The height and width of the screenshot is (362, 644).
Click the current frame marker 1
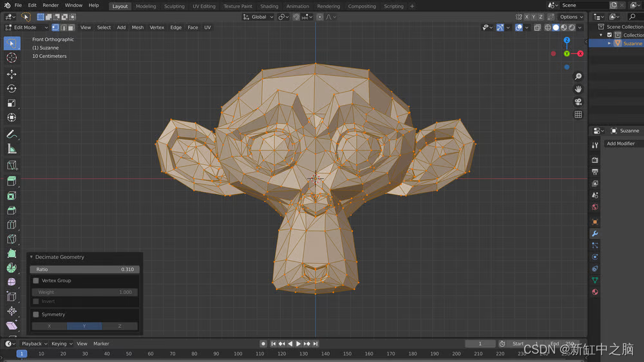[x=22, y=354]
